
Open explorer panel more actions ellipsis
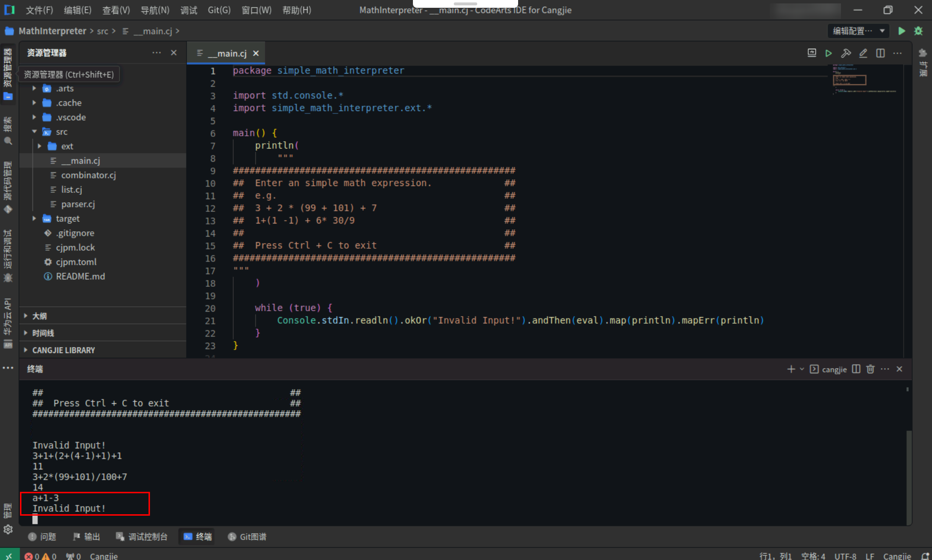tap(156, 53)
